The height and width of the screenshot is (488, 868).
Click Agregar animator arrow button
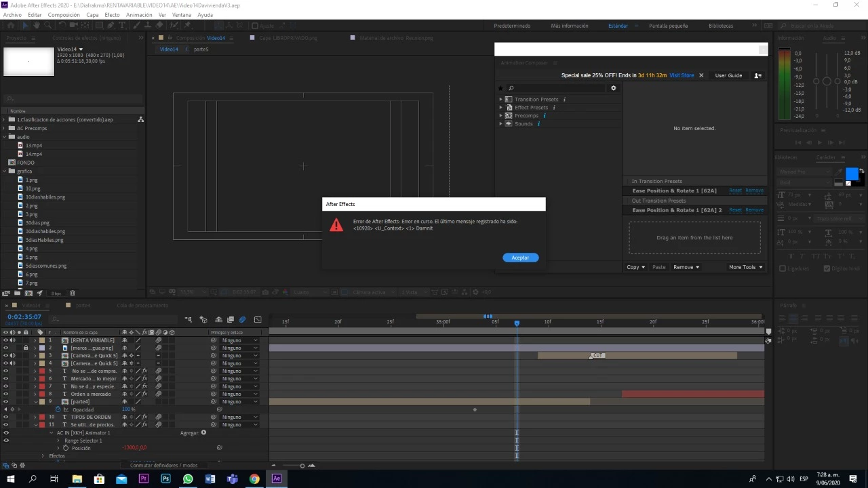[203, 432]
